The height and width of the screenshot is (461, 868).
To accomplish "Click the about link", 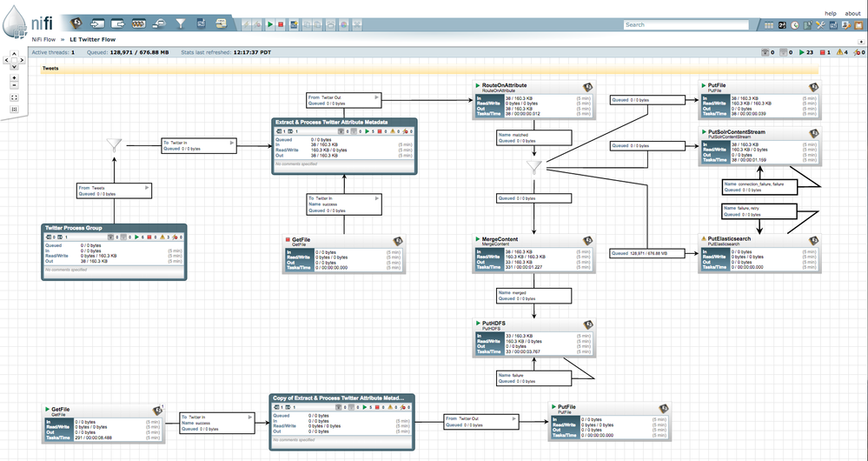I will coord(852,13).
